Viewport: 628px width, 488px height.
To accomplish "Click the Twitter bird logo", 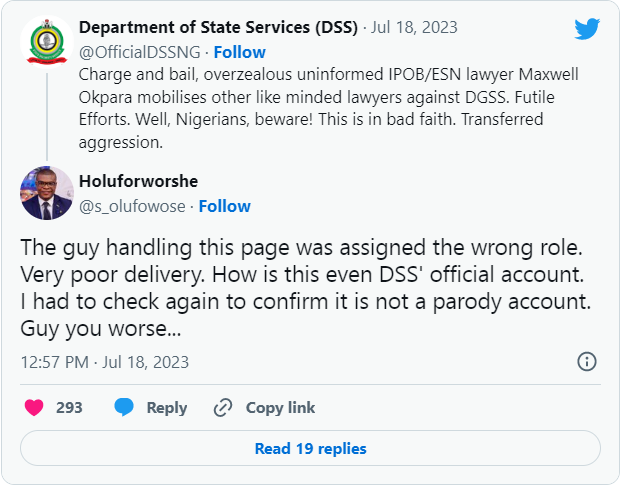I will (x=587, y=29).
